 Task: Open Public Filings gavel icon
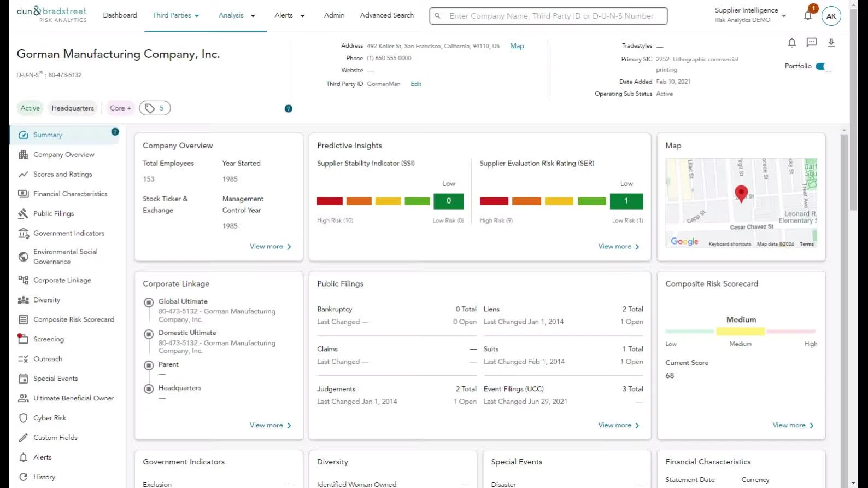point(23,214)
